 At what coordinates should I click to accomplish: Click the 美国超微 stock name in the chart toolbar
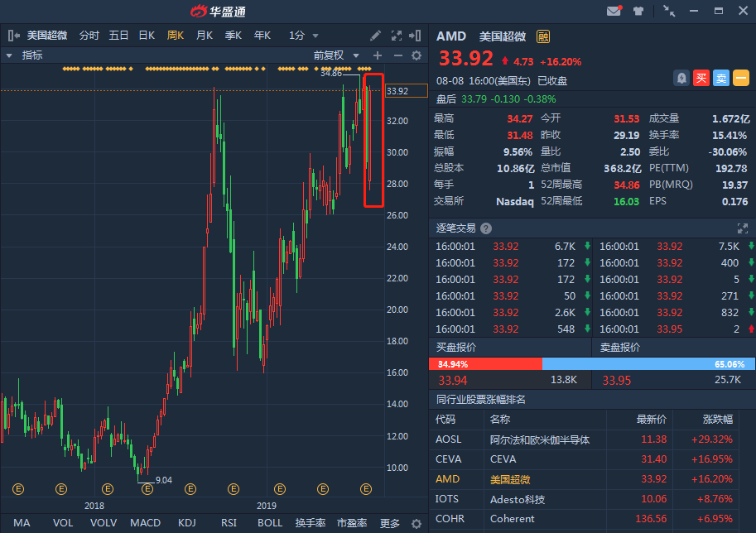tap(47, 36)
